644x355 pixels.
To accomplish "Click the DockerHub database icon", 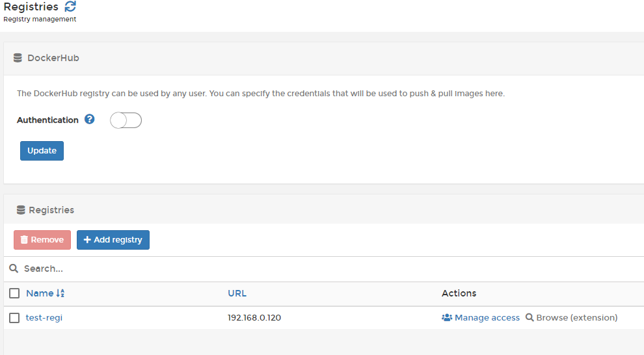I will click(x=18, y=58).
